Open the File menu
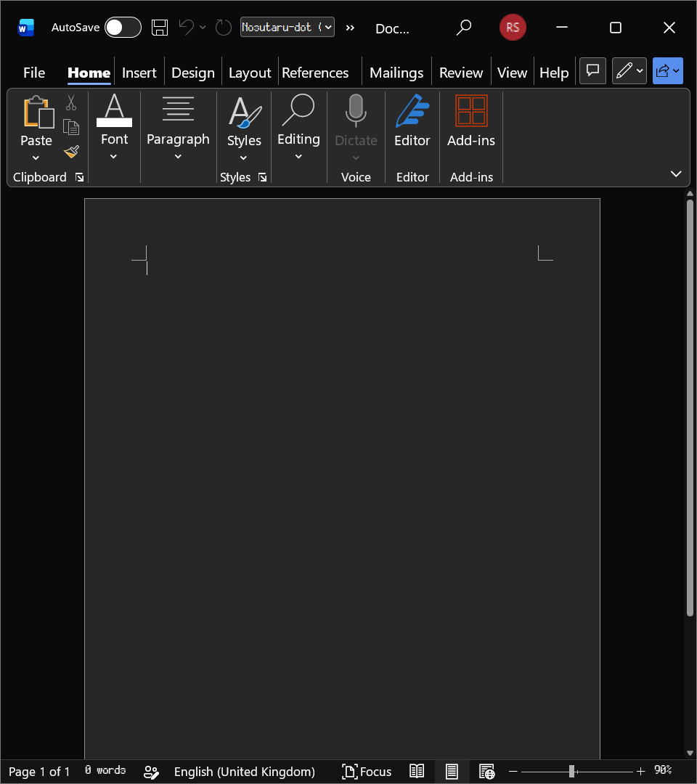697x784 pixels. point(34,73)
